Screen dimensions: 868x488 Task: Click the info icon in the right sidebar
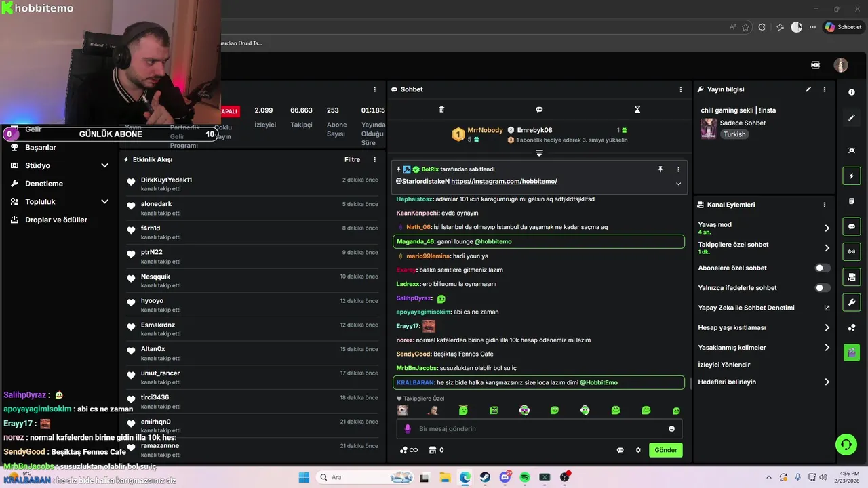(852, 92)
